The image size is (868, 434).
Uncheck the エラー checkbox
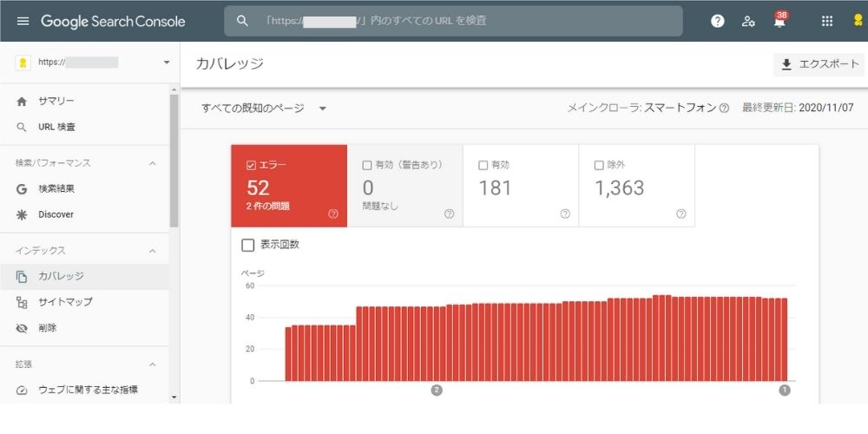(251, 165)
